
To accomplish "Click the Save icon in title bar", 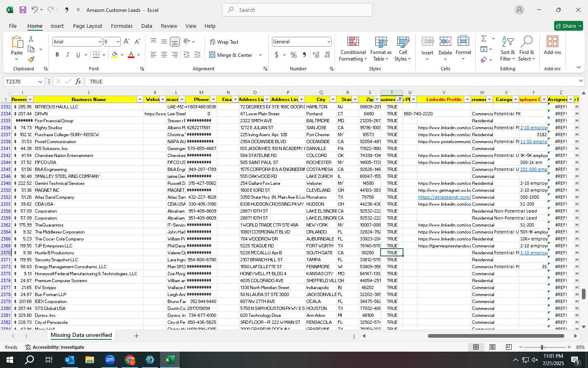I will pos(23,10).
